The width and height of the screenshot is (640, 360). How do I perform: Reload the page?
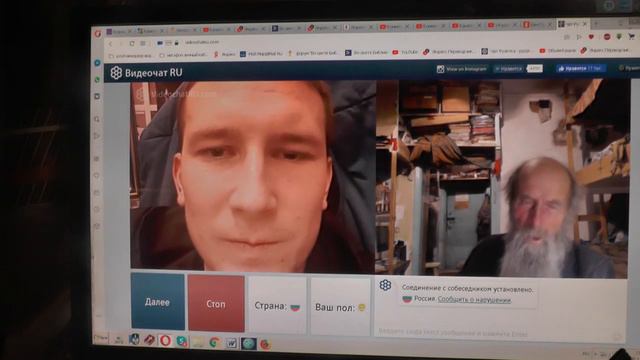[132, 43]
